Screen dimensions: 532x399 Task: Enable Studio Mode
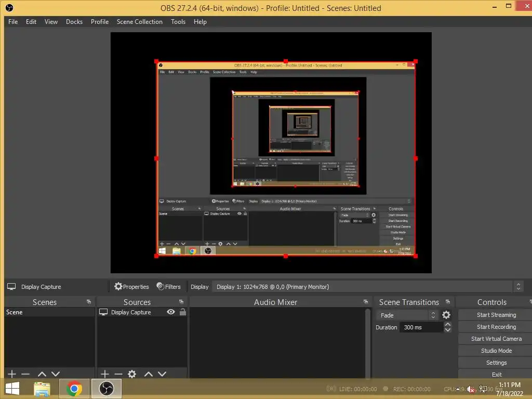(x=496, y=351)
